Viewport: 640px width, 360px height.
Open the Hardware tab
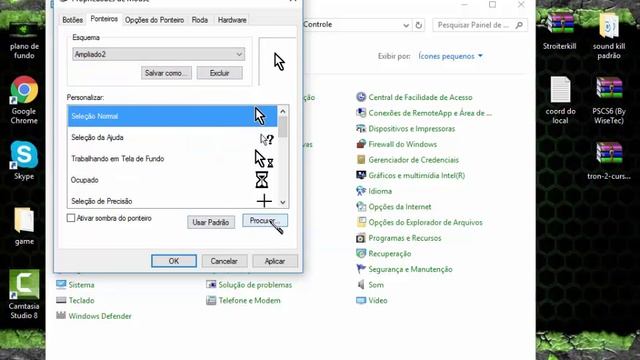[x=232, y=20]
